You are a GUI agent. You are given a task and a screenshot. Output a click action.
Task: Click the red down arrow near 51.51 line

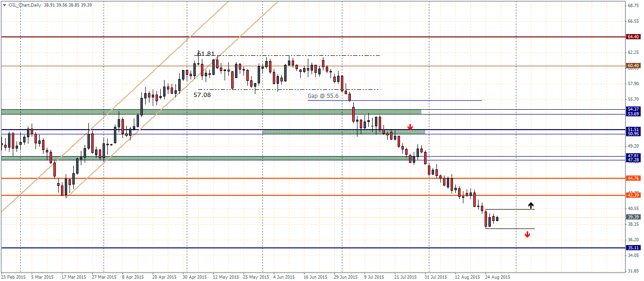click(410, 127)
